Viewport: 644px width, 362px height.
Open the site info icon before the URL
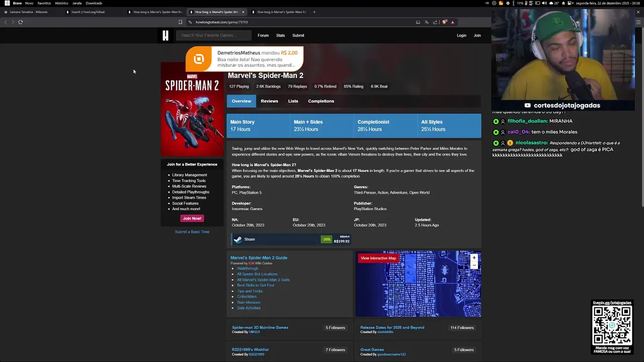coord(190,22)
